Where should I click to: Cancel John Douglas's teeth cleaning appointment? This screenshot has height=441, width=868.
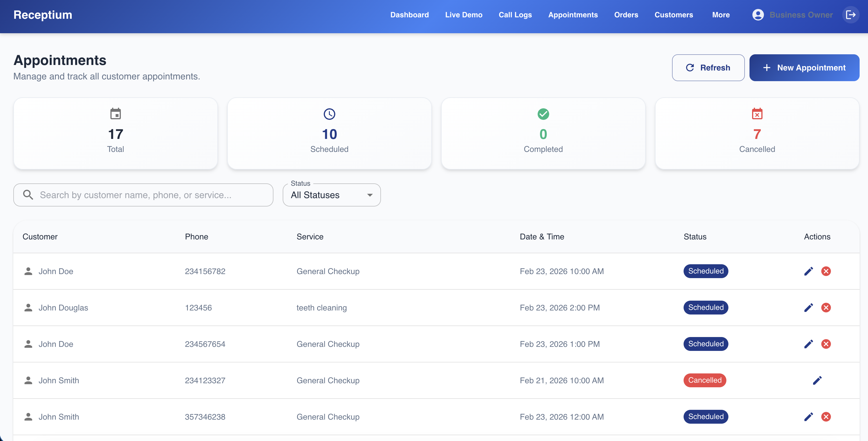826,308
